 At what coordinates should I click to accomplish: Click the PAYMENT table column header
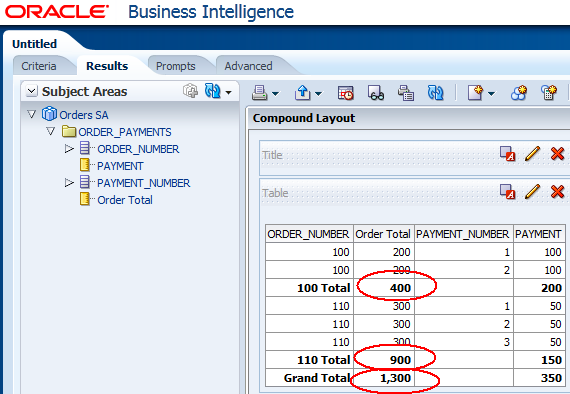pyautogui.click(x=538, y=234)
